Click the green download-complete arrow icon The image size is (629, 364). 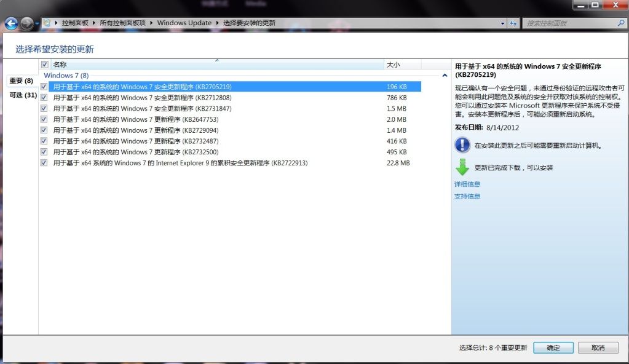point(462,167)
